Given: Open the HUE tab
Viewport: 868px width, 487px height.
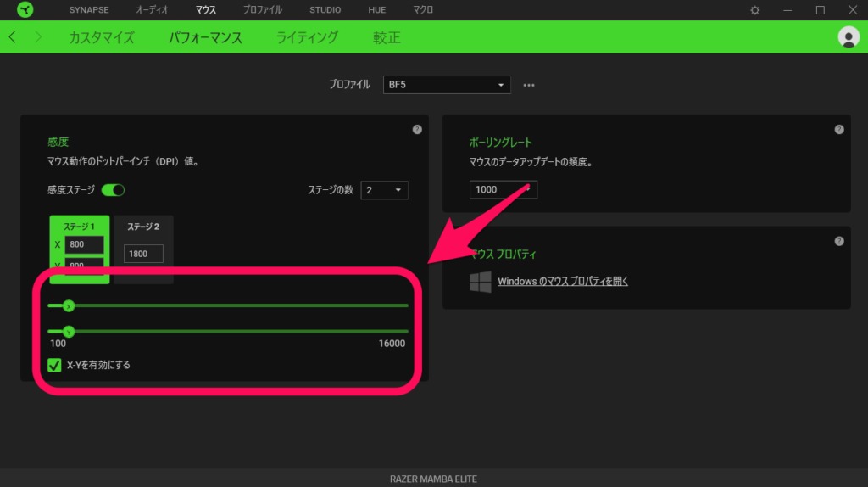Looking at the screenshot, I should point(377,10).
